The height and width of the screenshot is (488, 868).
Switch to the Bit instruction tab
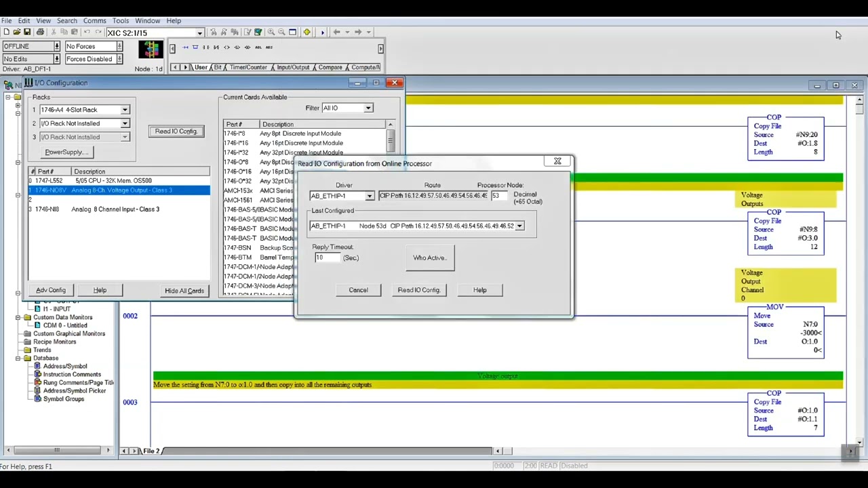[x=218, y=67]
